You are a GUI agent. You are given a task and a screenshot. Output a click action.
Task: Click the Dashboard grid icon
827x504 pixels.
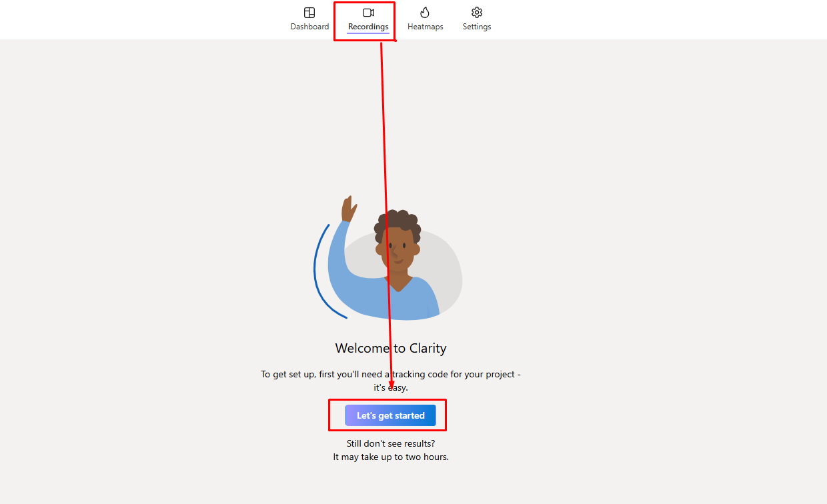click(x=309, y=13)
